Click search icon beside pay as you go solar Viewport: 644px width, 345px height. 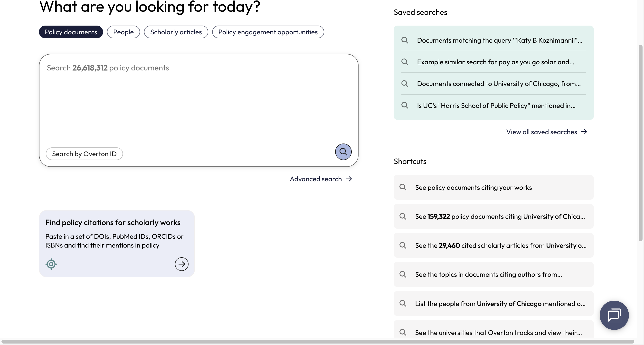(405, 62)
